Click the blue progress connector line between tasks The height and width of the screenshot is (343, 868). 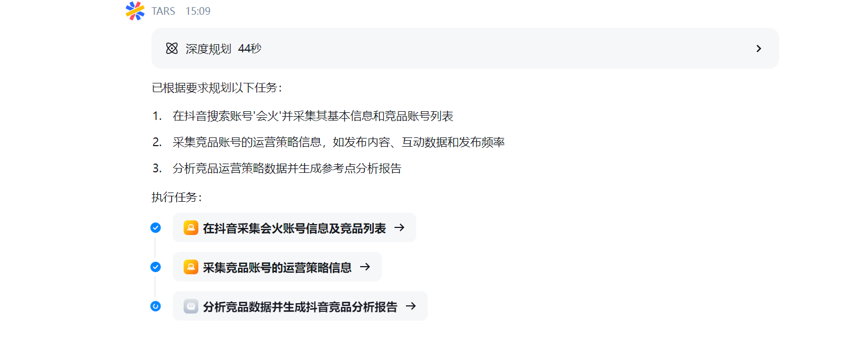156,247
